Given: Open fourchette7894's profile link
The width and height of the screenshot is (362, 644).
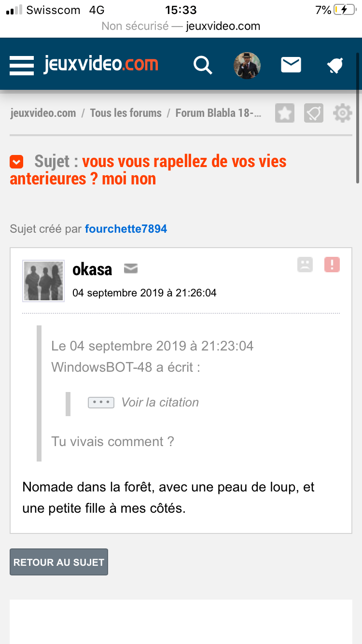Looking at the screenshot, I should point(126,229).
